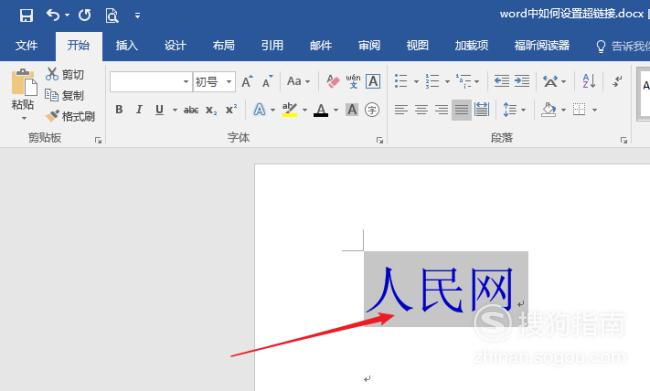Apply text effects with the blue A icon
The height and width of the screenshot is (391, 650).
coord(260,109)
